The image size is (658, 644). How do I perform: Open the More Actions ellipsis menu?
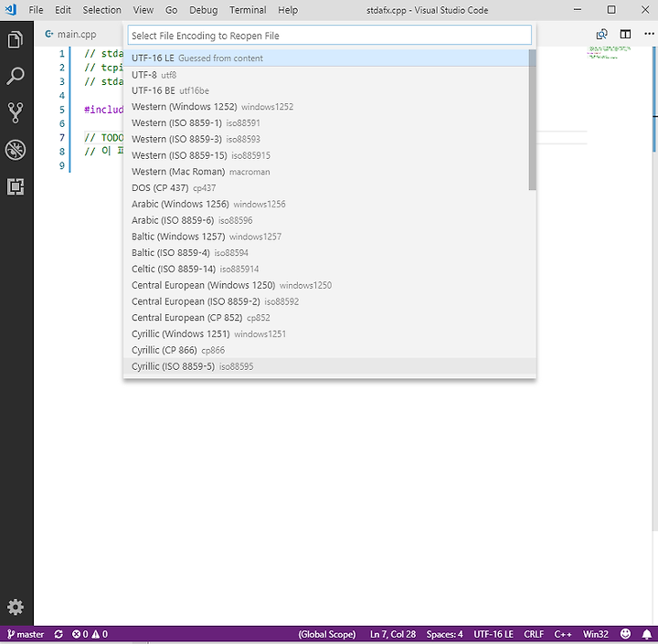(x=649, y=35)
